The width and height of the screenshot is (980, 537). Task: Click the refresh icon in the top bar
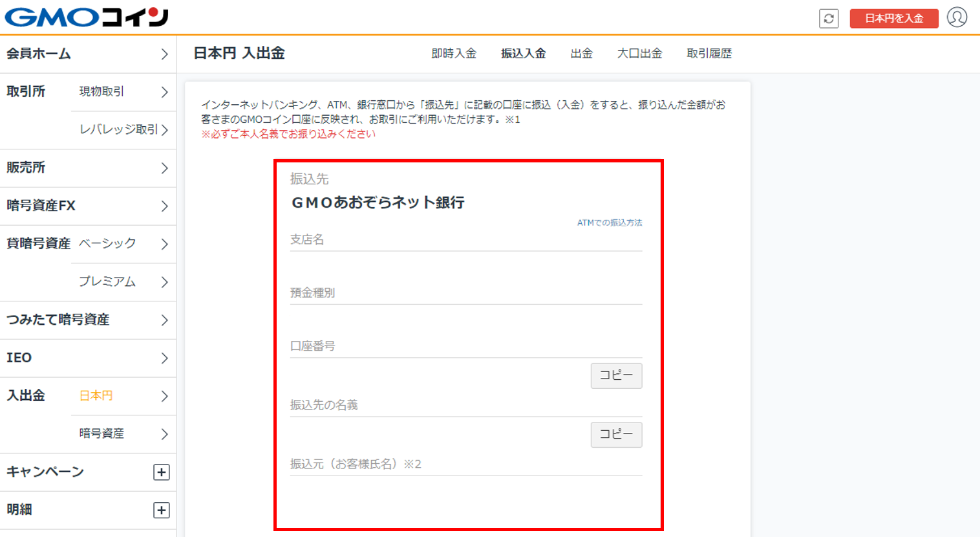tap(829, 19)
